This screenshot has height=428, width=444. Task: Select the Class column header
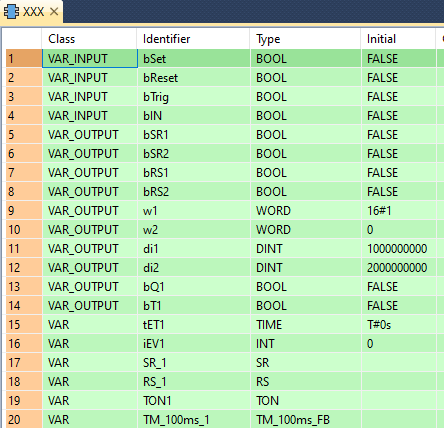[89, 39]
